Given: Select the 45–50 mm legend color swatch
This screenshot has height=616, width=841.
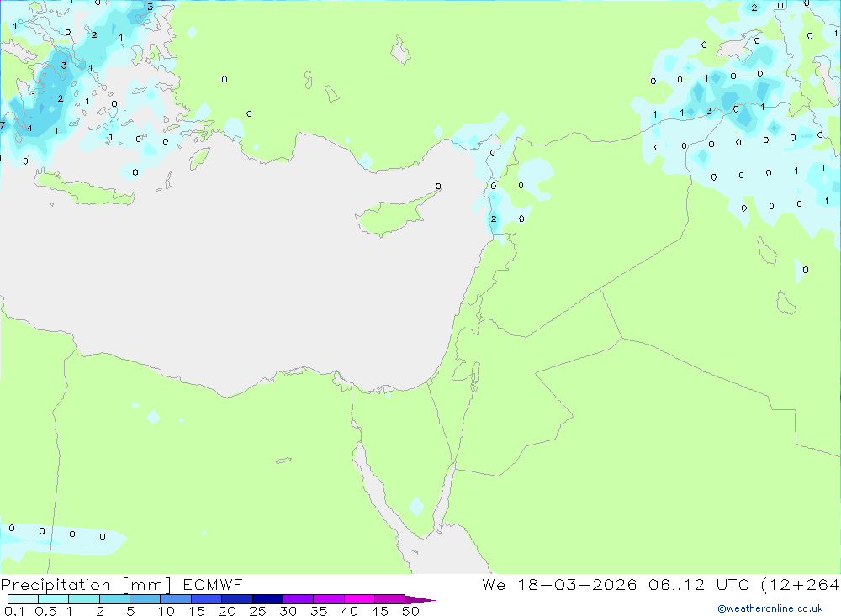Looking at the screenshot, I should 390,599.
